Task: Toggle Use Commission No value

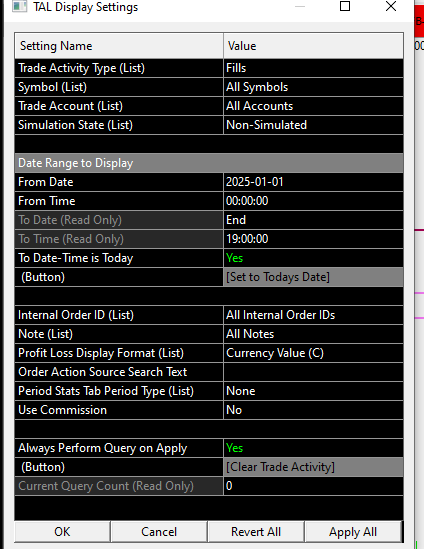Action: pos(313,410)
